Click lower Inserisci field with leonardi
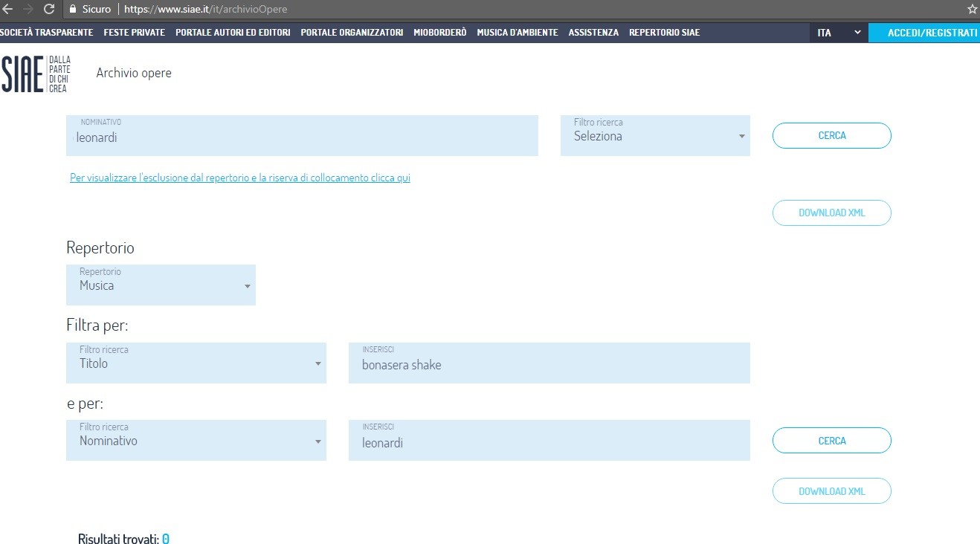Image resolution: width=980 pixels, height=544 pixels. [x=549, y=441]
